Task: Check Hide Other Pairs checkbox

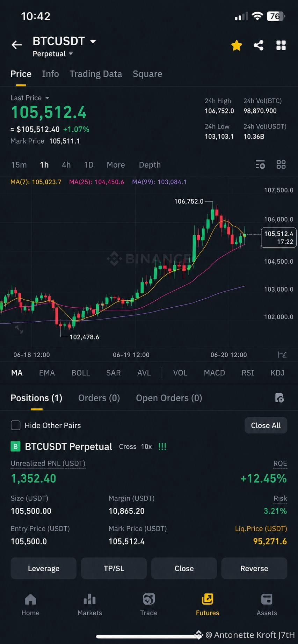Action: 15,425
